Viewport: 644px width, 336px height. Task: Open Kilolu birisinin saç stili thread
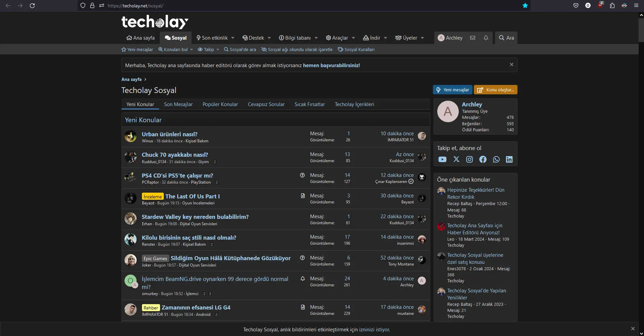(x=189, y=238)
